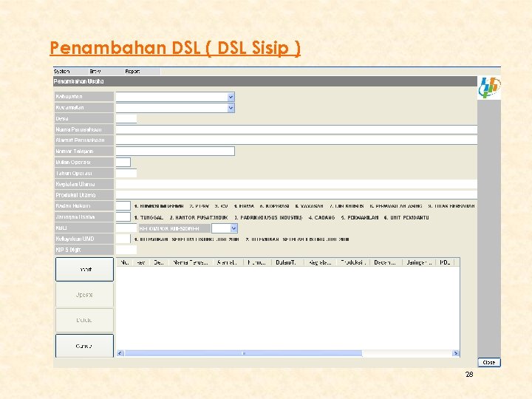
Task: Click the Alamat Perusahaan text field
Action: coord(296,140)
